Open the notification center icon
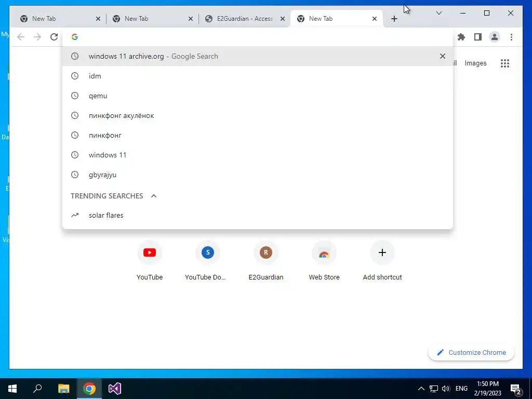The width and height of the screenshot is (532, 399). tap(516, 389)
